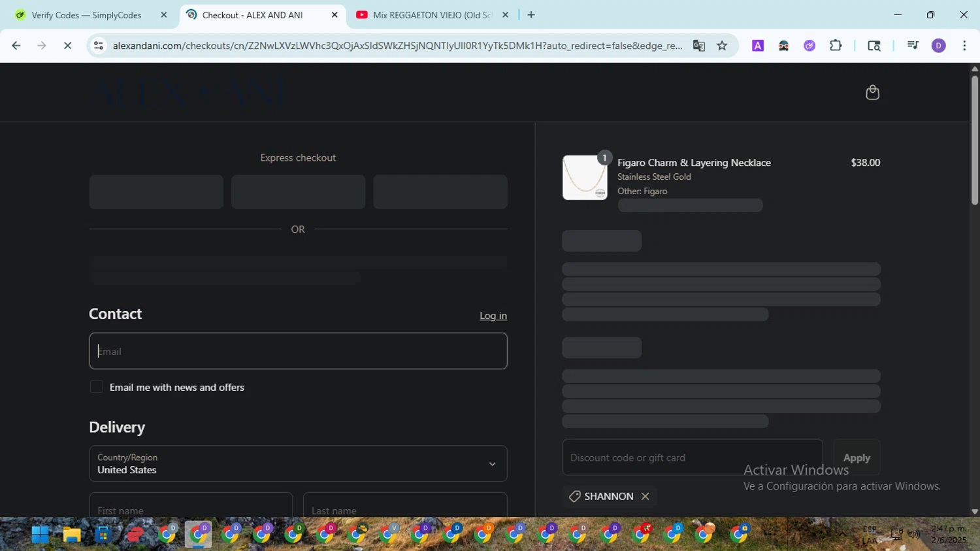Screen dimensions: 980x551
Task: Open the Chrome profile 'D' avatar
Action: point(938,46)
